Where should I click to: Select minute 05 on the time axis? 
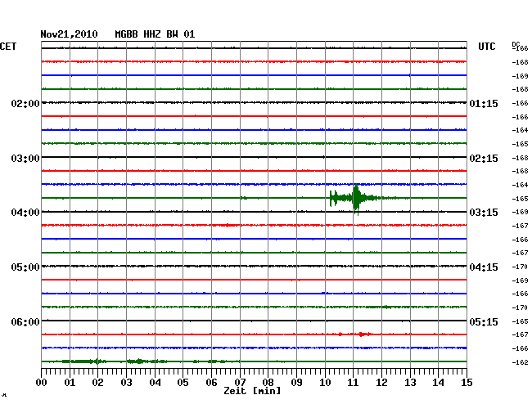click(183, 382)
